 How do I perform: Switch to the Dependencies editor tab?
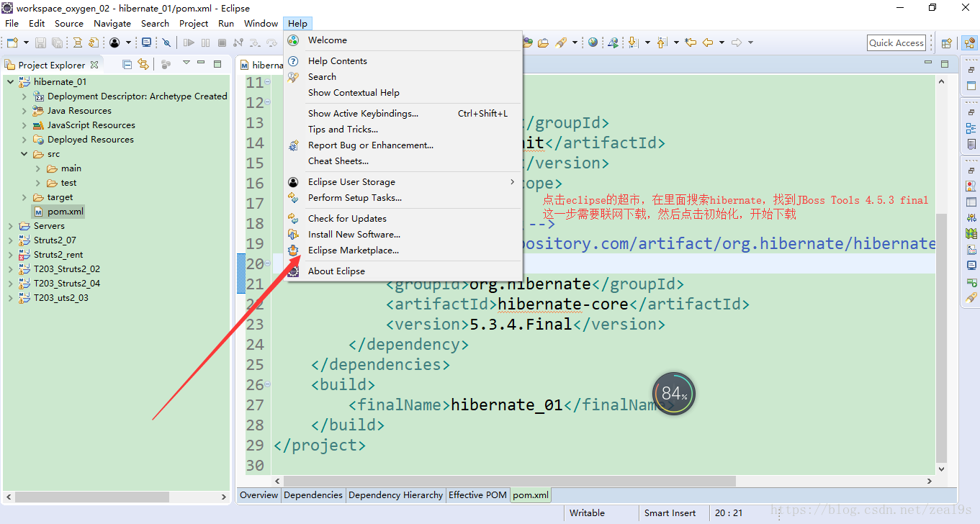[313, 495]
